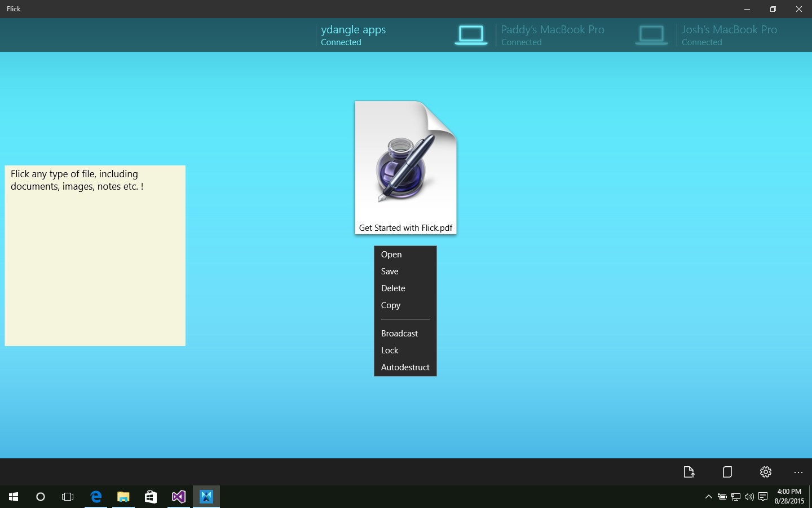Toggle Lock in the context menu
The image size is (812, 508).
pos(390,351)
